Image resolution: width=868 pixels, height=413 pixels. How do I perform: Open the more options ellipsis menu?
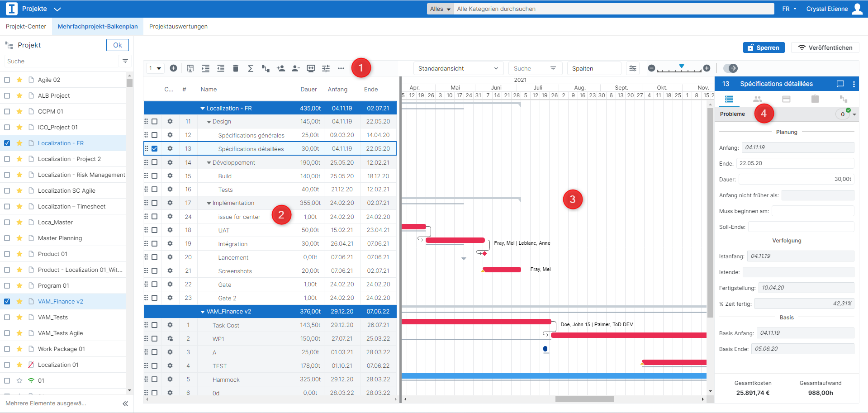coord(341,68)
